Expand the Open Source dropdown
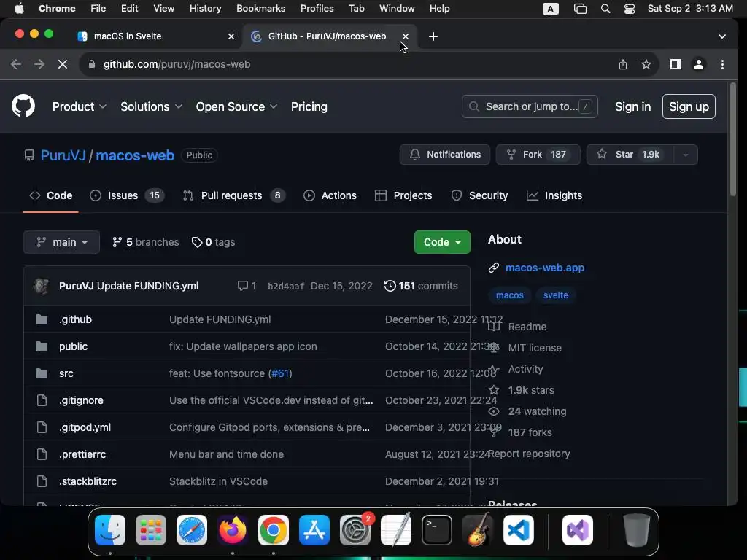Image resolution: width=747 pixels, height=560 pixels. (x=236, y=106)
